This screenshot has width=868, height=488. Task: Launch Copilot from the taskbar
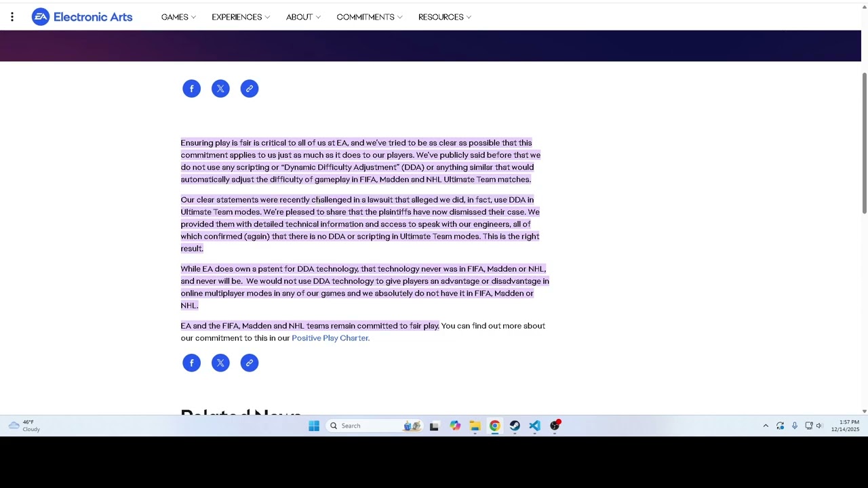point(455,426)
